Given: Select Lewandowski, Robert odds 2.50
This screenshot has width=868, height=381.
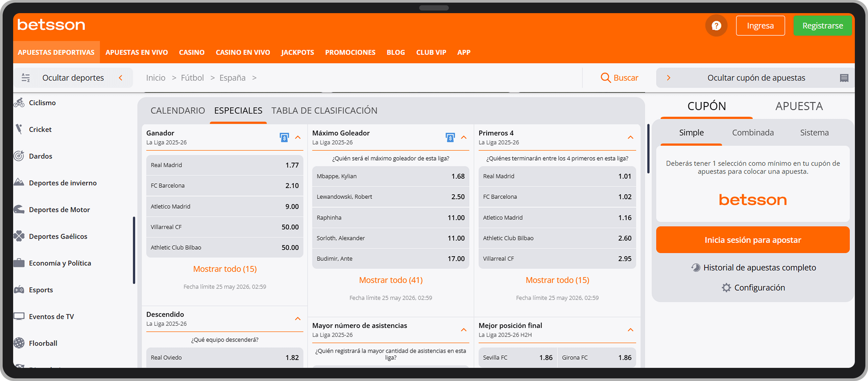Looking at the screenshot, I should pos(391,196).
